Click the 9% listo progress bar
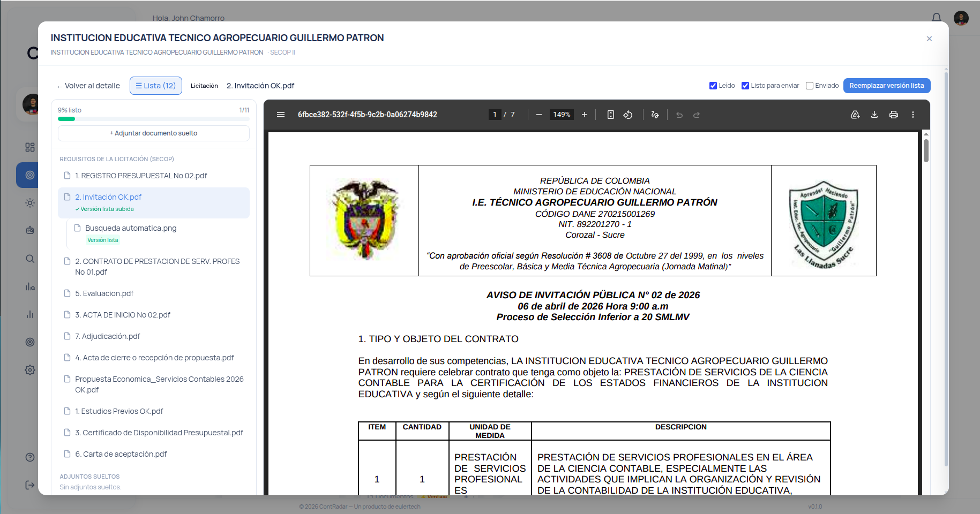The height and width of the screenshot is (514, 980). (x=154, y=119)
